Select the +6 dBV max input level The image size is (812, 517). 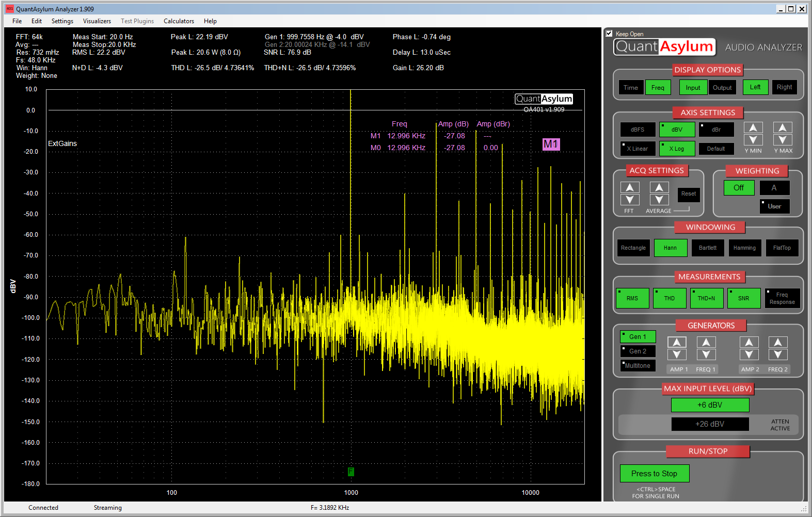[x=710, y=405]
